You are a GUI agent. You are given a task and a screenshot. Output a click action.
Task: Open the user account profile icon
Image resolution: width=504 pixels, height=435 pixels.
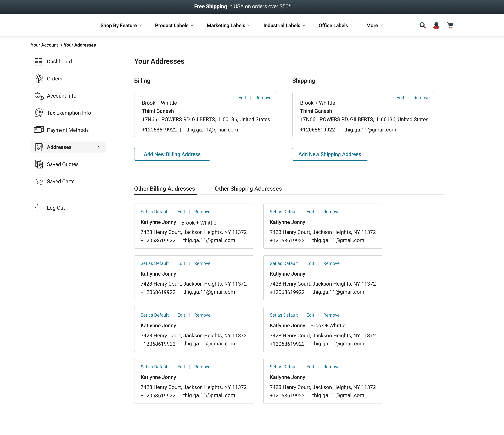(436, 25)
